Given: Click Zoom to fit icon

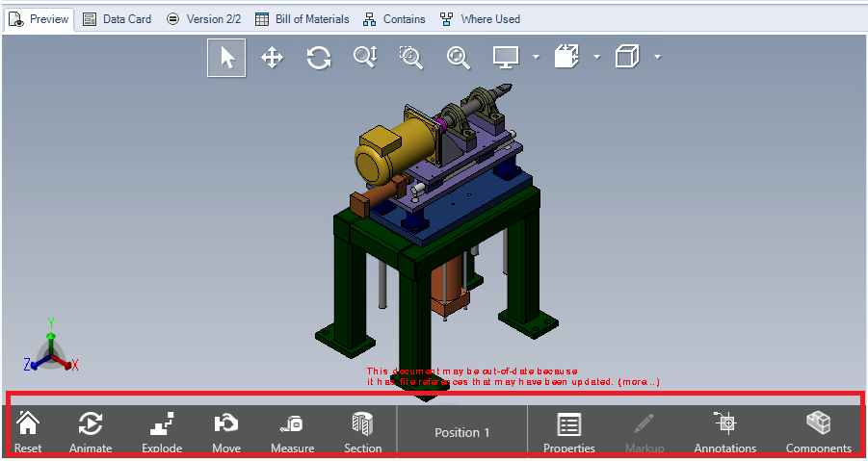Looking at the screenshot, I should pyautogui.click(x=459, y=58).
